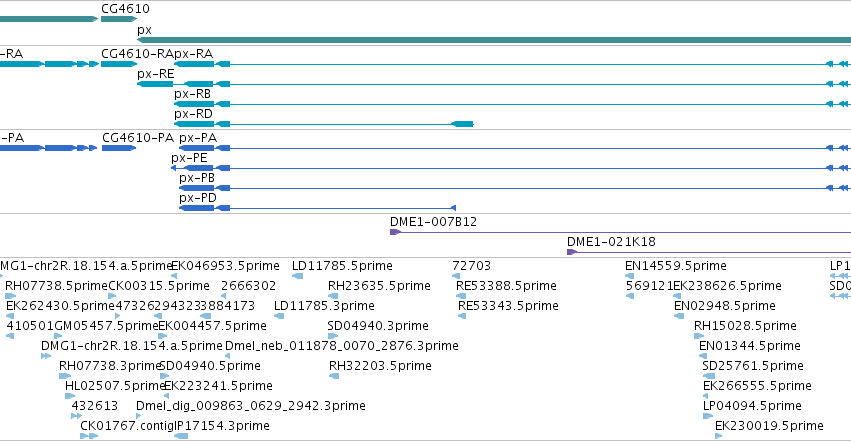Viewport: 851px width, 441px height.
Task: Select EST RH32203.5prime
Action: [x=380, y=366]
